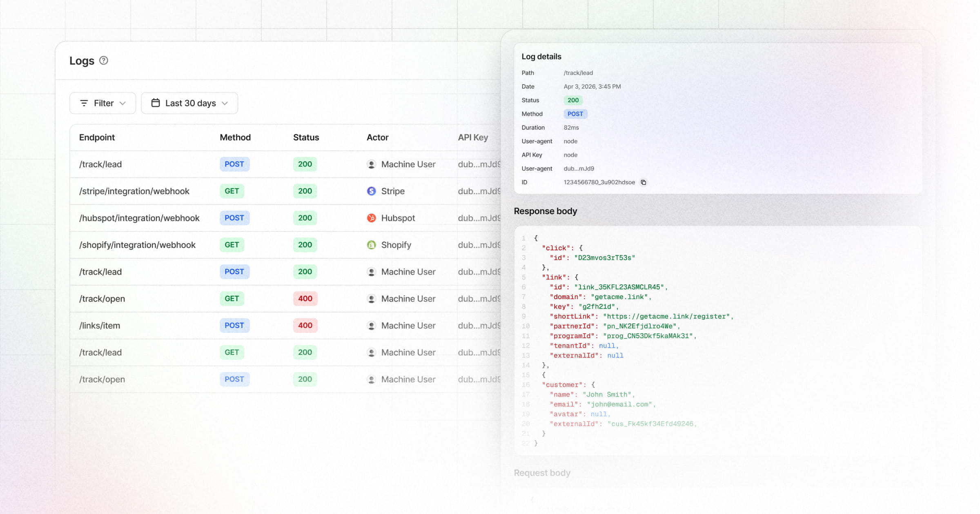Click the link_35KFL23ASMCLR45 id value
The width and height of the screenshot is (980, 514).
(x=619, y=287)
